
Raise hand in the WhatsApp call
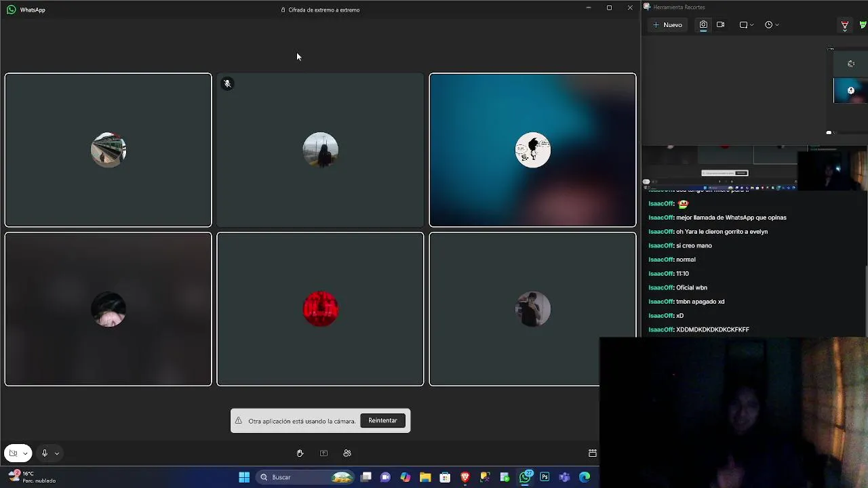[x=300, y=453]
